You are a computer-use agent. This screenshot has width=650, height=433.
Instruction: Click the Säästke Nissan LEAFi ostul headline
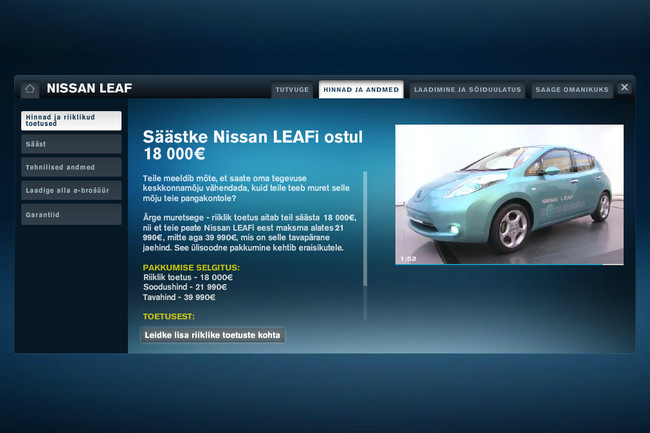click(x=252, y=144)
